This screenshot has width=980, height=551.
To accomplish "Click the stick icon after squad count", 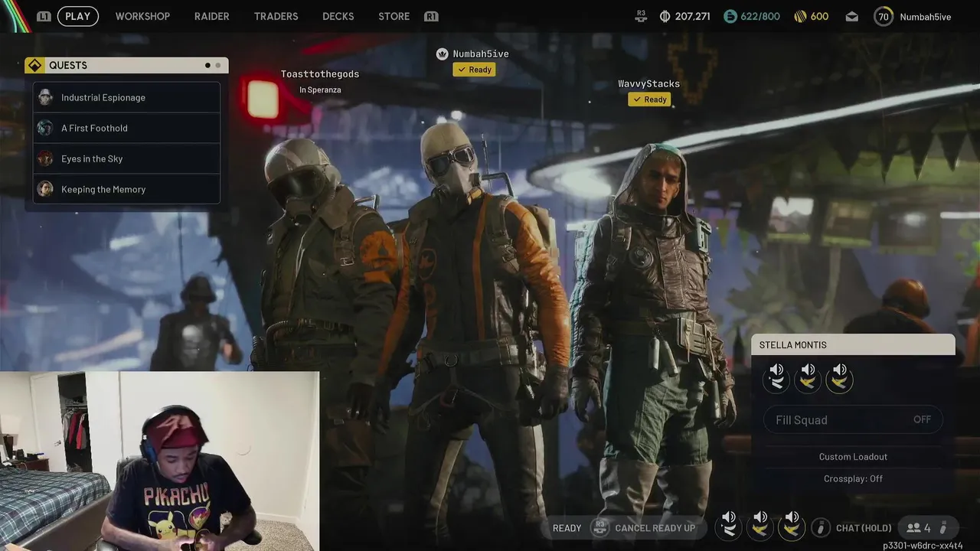I will [x=943, y=528].
